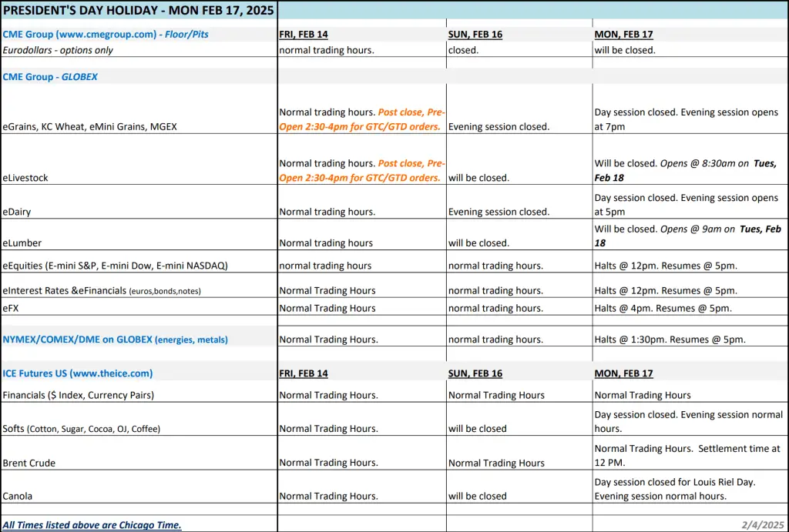Click 'SUN, FEB 16' header in ICE Futures section
The height and width of the screenshot is (532, 789).
pyautogui.click(x=475, y=373)
